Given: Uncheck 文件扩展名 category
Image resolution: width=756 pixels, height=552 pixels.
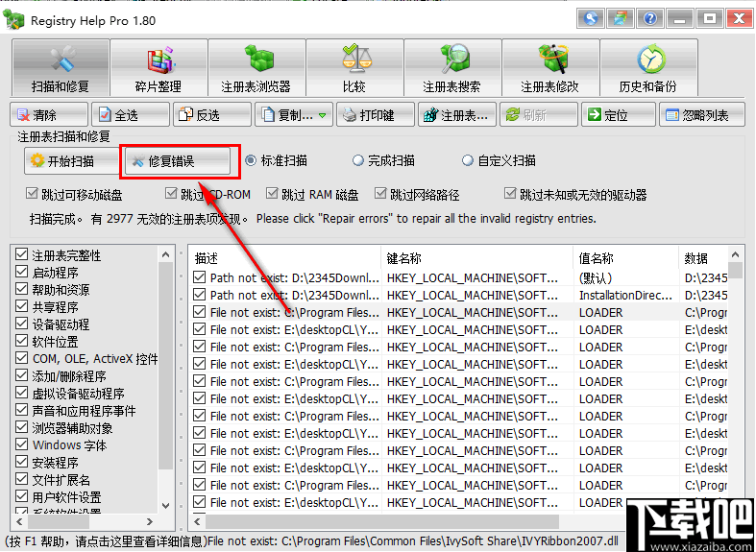Looking at the screenshot, I should point(22,479).
